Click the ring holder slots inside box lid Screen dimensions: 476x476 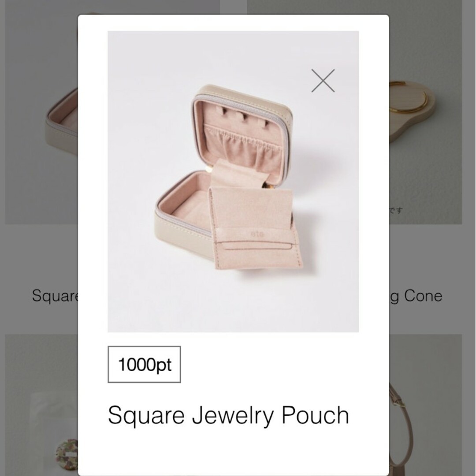pos(245,116)
